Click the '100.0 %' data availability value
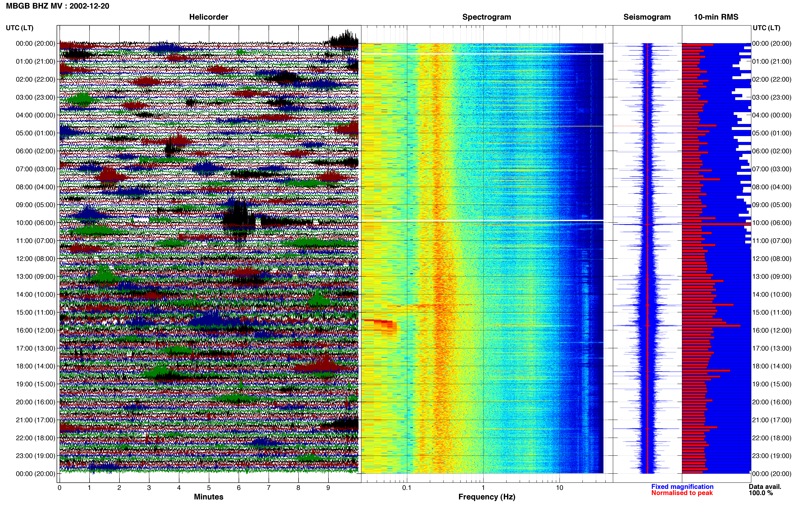The image size is (812, 508). (761, 493)
